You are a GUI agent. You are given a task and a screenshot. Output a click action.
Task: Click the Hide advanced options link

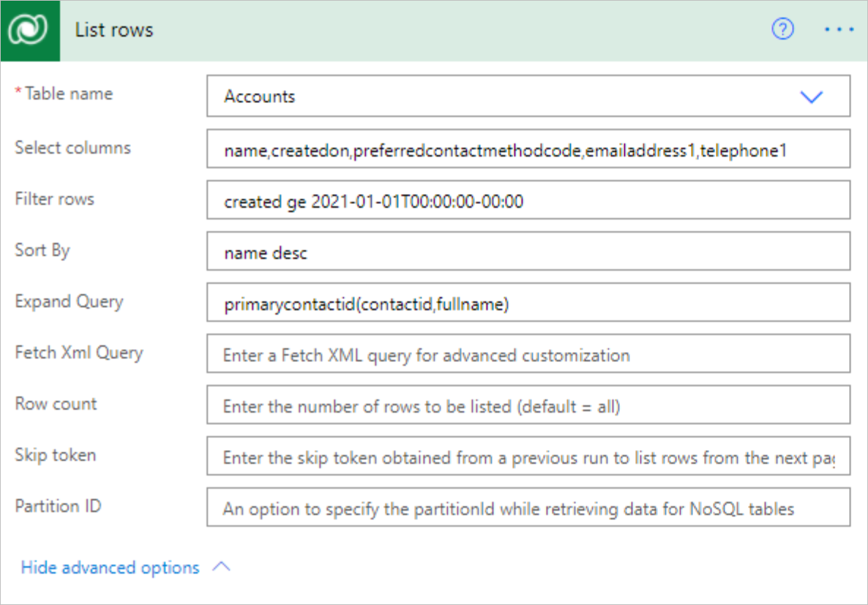click(111, 568)
